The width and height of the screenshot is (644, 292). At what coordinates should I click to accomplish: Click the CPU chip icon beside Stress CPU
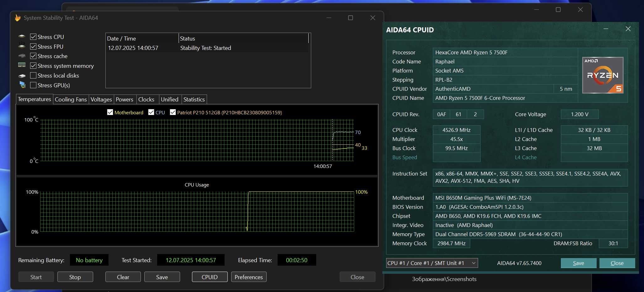pyautogui.click(x=22, y=36)
